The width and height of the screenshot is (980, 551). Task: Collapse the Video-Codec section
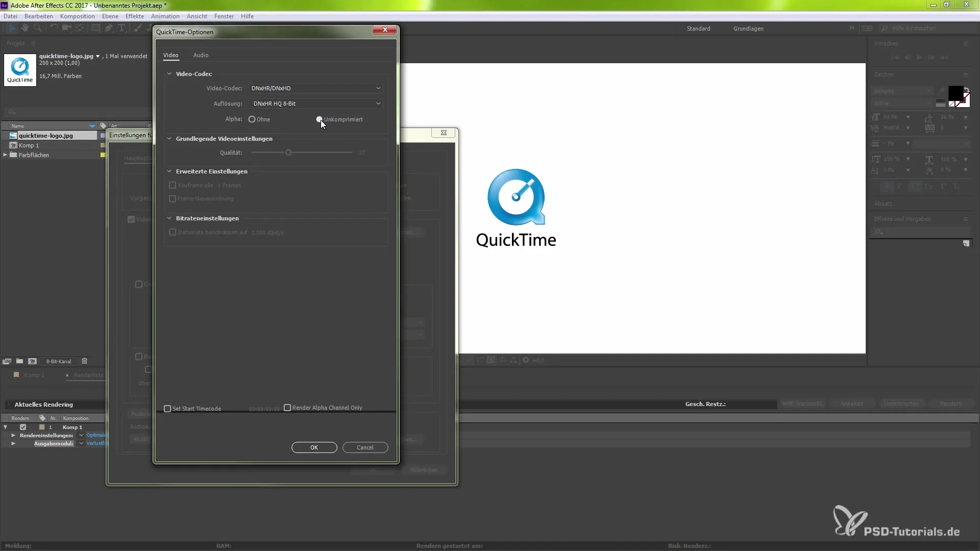(169, 74)
